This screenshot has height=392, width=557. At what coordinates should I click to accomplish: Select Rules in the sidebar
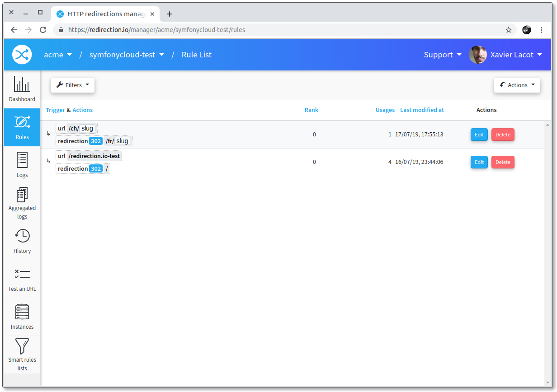22,127
